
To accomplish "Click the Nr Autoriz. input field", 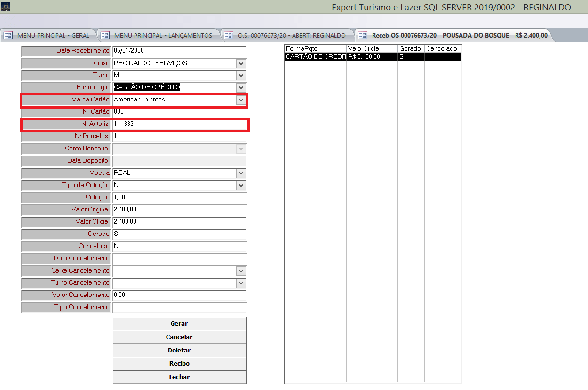I will tap(179, 125).
